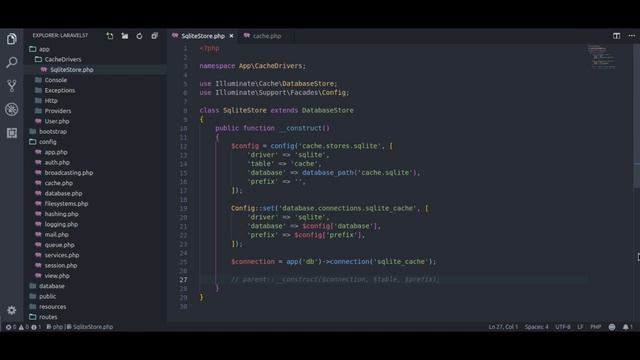Image resolution: width=640 pixels, height=360 pixels.
Task: Refresh the Explorer file tree
Action: pyautogui.click(x=139, y=36)
